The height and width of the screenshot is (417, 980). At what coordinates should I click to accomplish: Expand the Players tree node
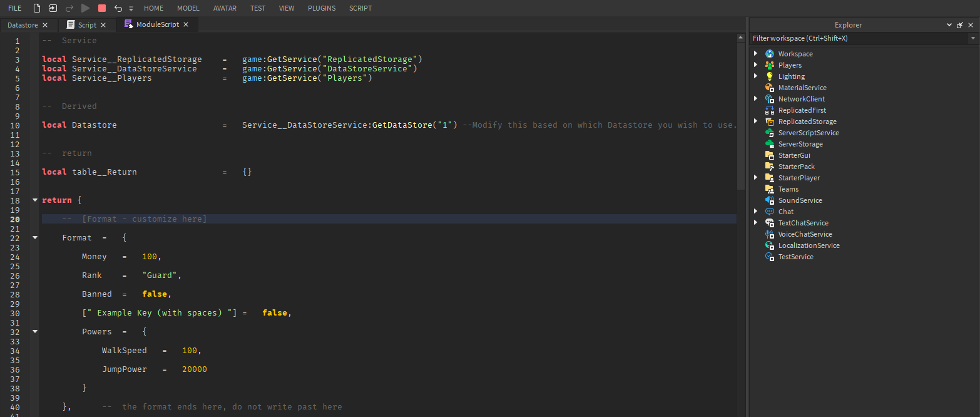tap(756, 65)
